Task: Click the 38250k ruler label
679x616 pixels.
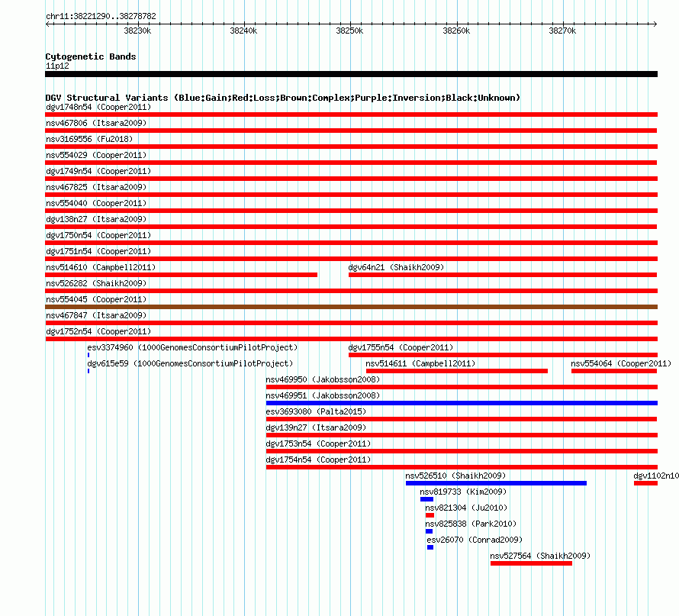Action: coord(349,31)
